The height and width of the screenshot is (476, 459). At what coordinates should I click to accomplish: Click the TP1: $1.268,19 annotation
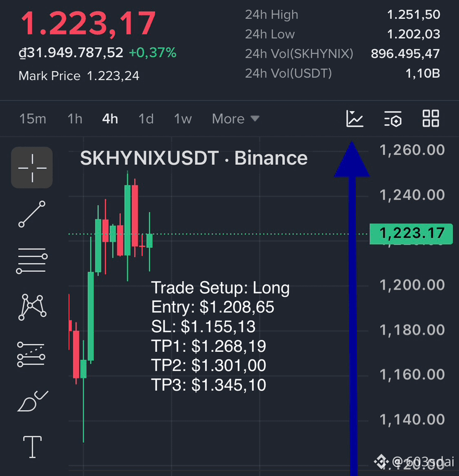pos(209,346)
